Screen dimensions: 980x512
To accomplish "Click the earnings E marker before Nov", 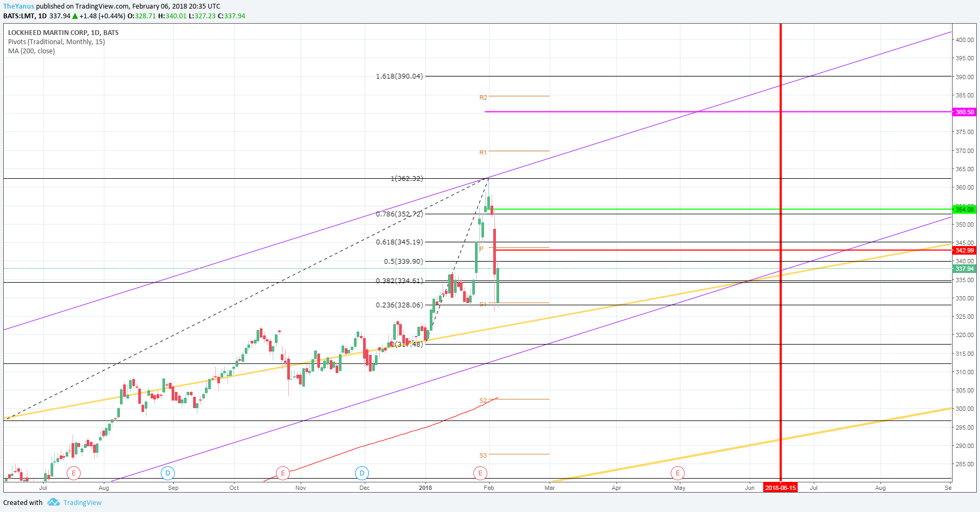I will (283, 473).
